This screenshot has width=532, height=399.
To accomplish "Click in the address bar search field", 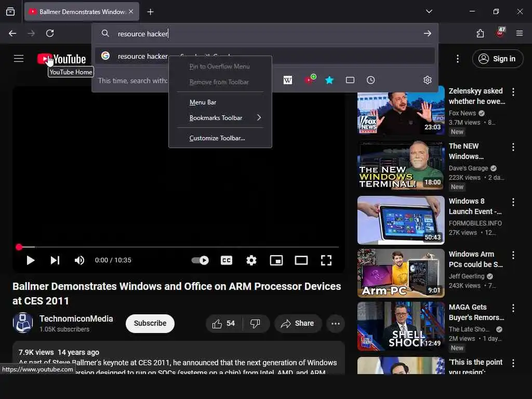I will tap(264, 34).
